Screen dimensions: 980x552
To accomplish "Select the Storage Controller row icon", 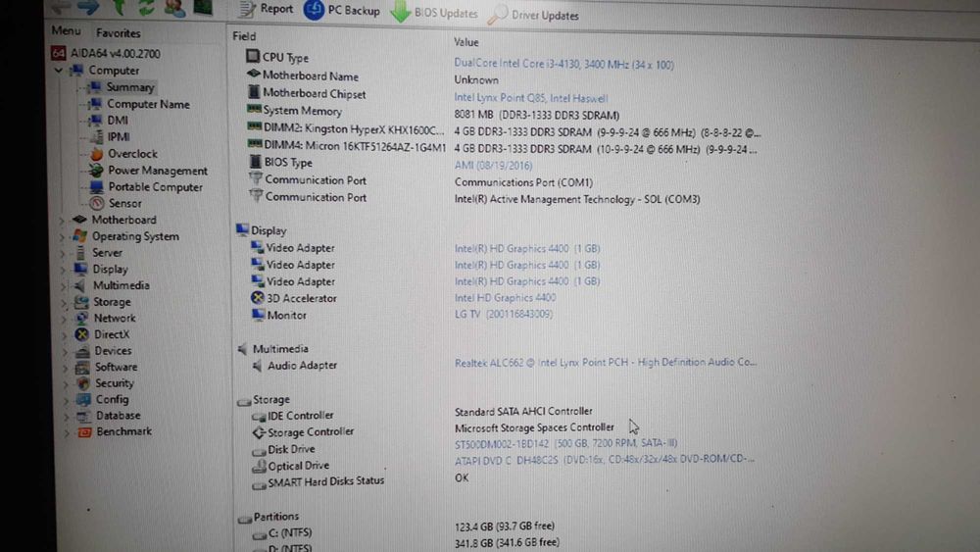I will tap(259, 432).
